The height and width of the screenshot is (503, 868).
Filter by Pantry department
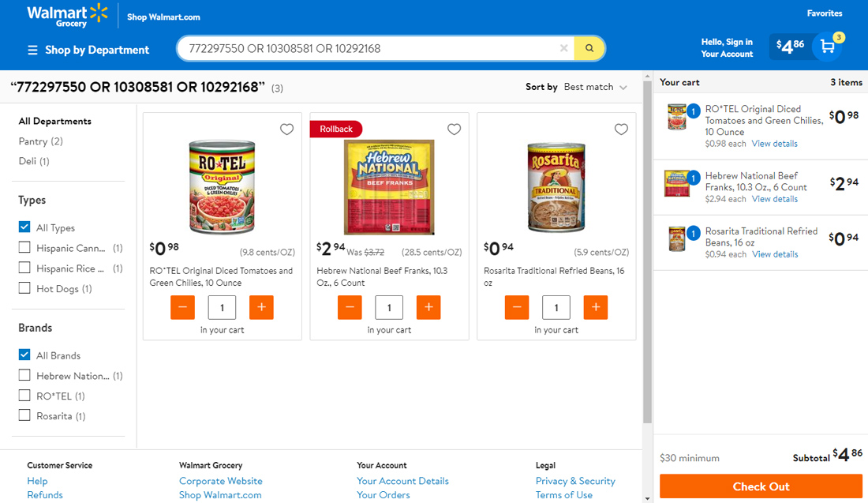pos(40,141)
